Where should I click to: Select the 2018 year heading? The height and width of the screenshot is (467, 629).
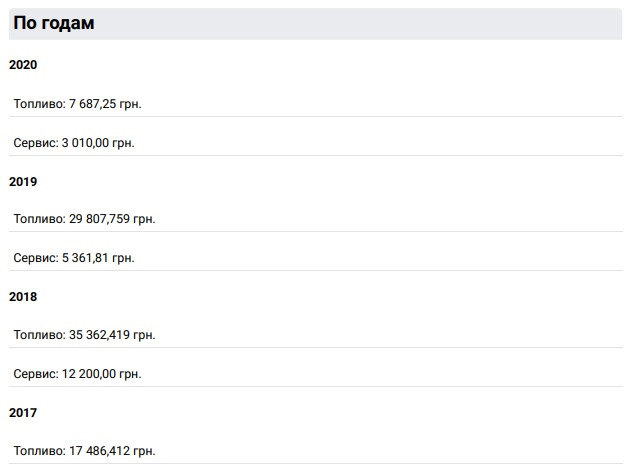click(x=23, y=297)
